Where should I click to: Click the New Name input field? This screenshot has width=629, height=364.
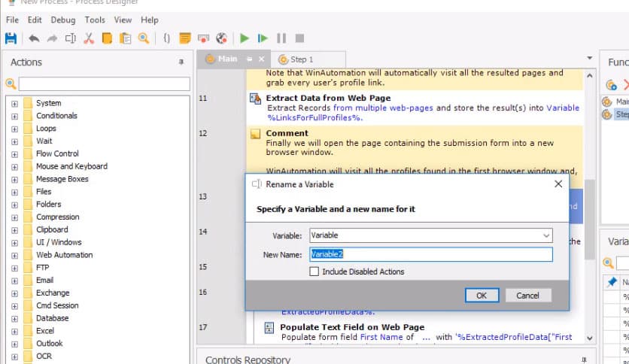pos(431,254)
